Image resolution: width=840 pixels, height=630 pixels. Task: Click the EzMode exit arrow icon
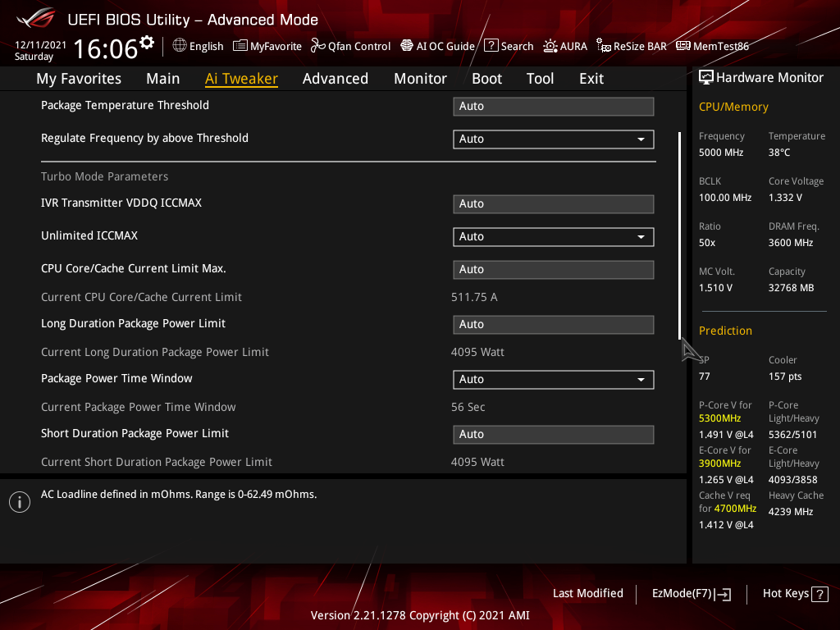click(x=723, y=594)
